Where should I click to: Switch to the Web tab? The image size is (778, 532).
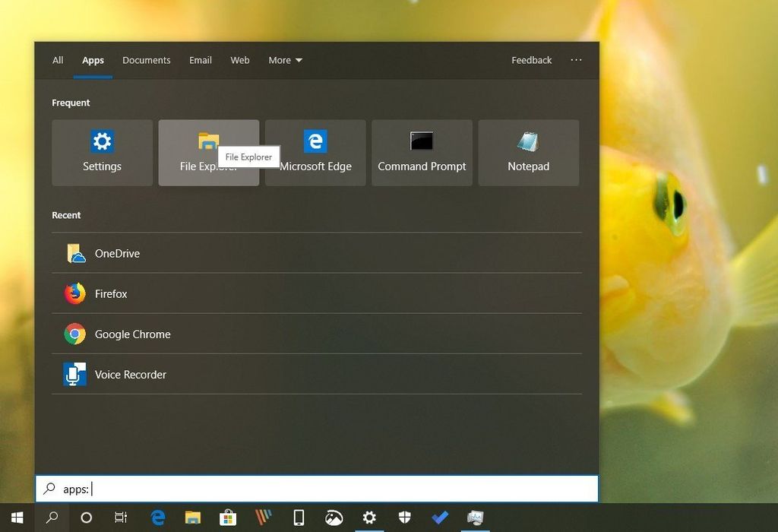point(239,60)
